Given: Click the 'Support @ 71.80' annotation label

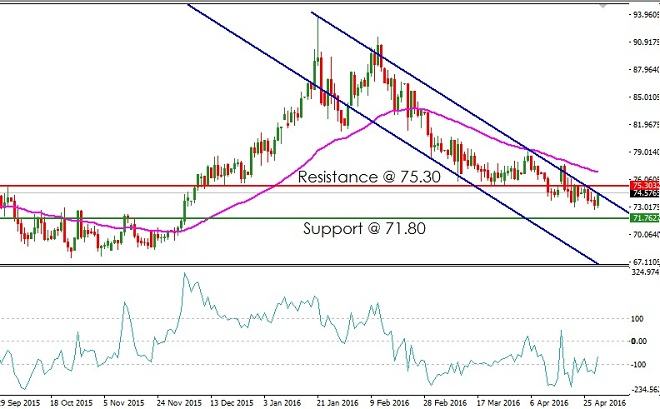Looking at the screenshot, I should (x=365, y=228).
